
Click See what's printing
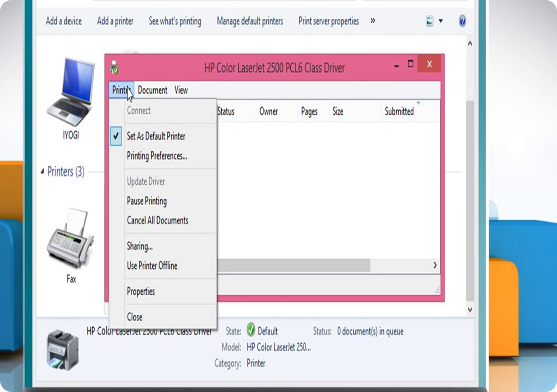pyautogui.click(x=175, y=21)
